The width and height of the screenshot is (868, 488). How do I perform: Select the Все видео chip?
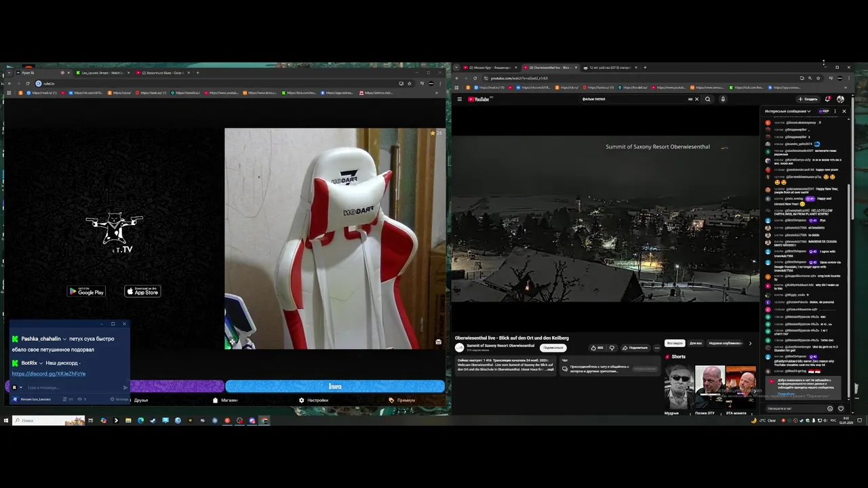[x=674, y=343]
